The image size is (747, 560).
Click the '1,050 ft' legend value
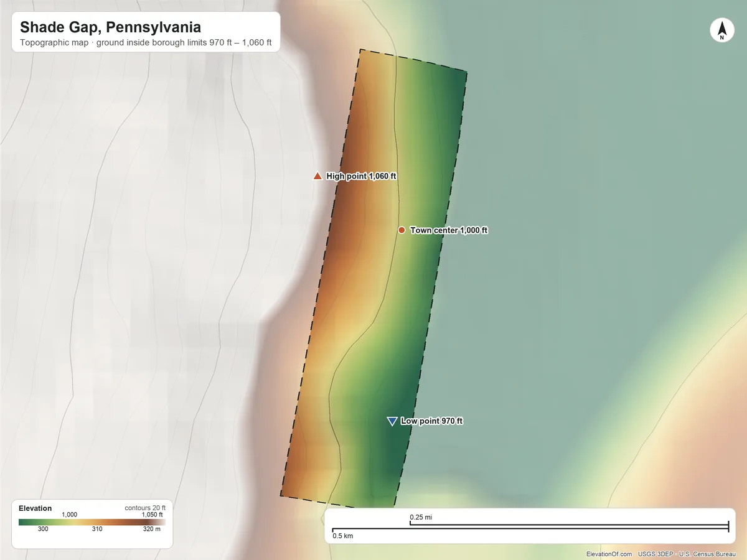pos(153,515)
